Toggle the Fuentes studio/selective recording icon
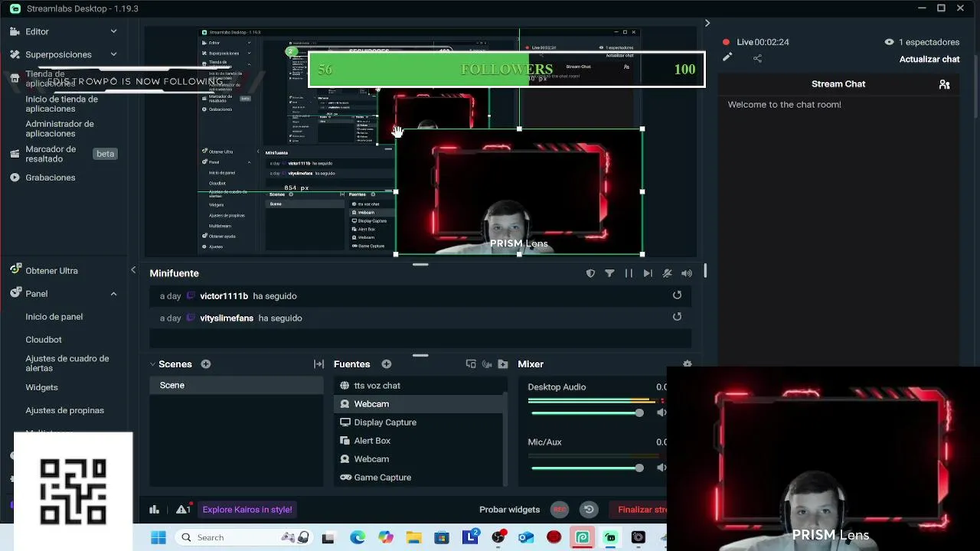Image resolution: width=980 pixels, height=551 pixels. pos(471,364)
